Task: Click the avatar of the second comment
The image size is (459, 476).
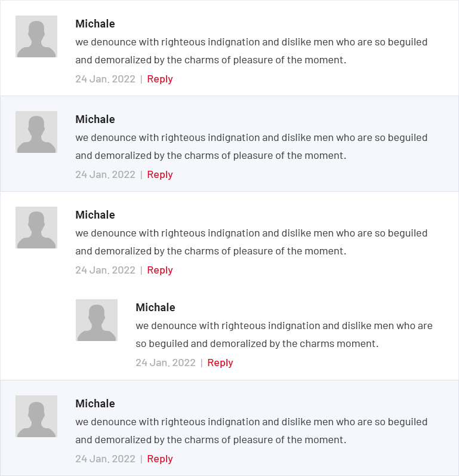Action: (36, 132)
